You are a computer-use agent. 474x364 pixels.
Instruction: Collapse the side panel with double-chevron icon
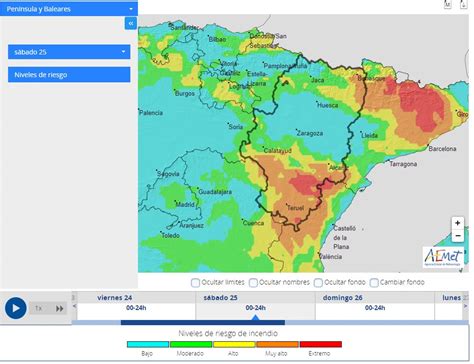click(x=131, y=23)
